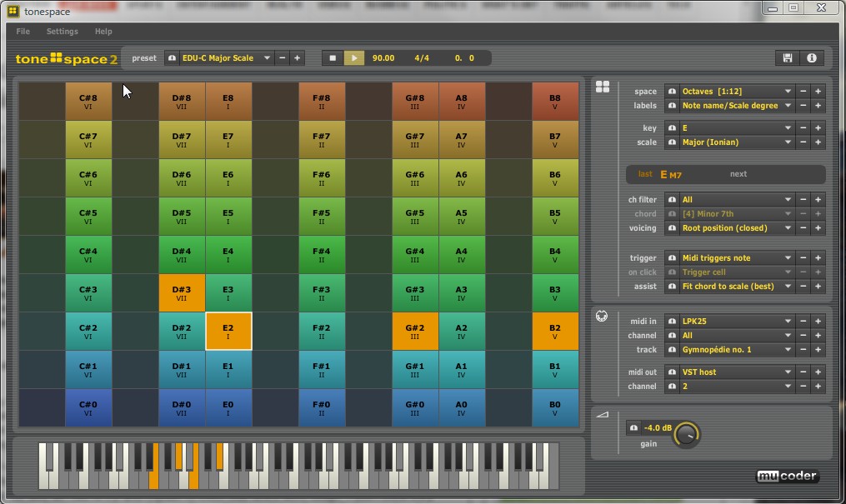Click minus stepper on midi out channel row

803,386
